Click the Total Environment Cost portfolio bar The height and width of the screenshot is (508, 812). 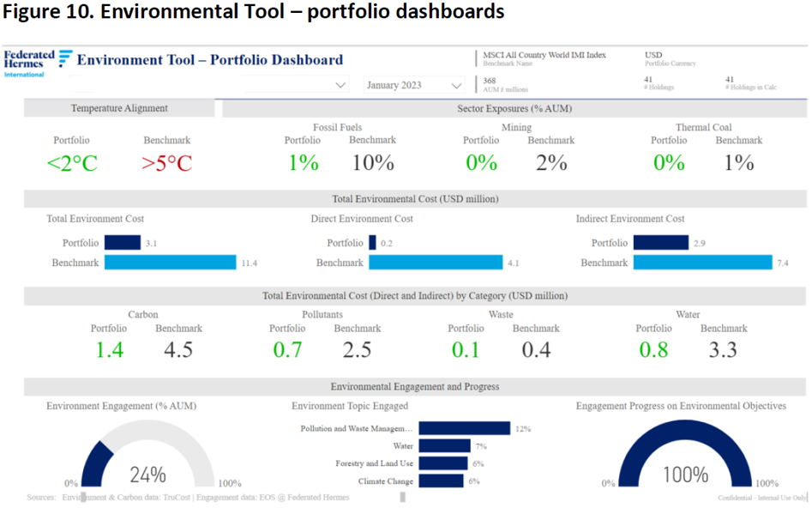(x=122, y=244)
